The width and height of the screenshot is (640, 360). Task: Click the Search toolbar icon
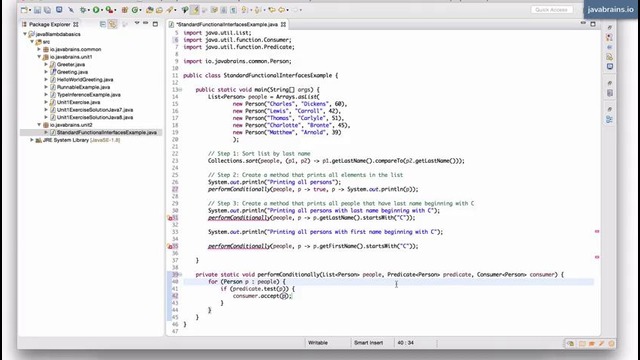169,10
